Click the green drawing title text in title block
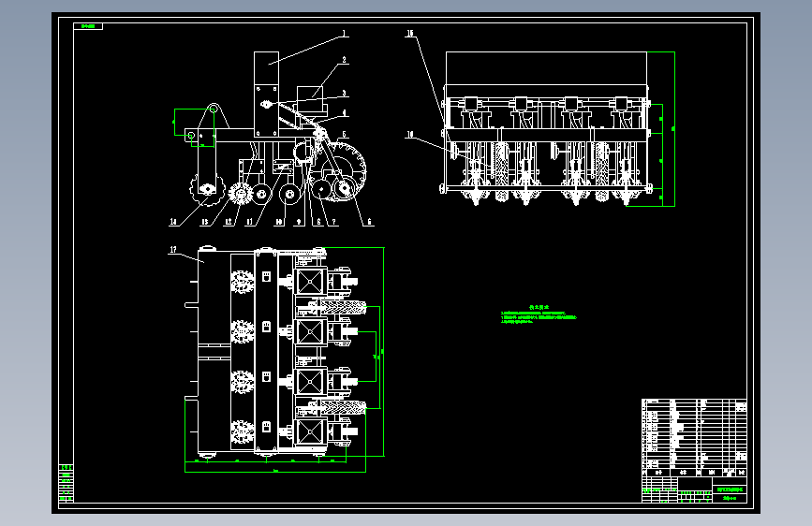The image size is (812, 526). tap(731, 489)
